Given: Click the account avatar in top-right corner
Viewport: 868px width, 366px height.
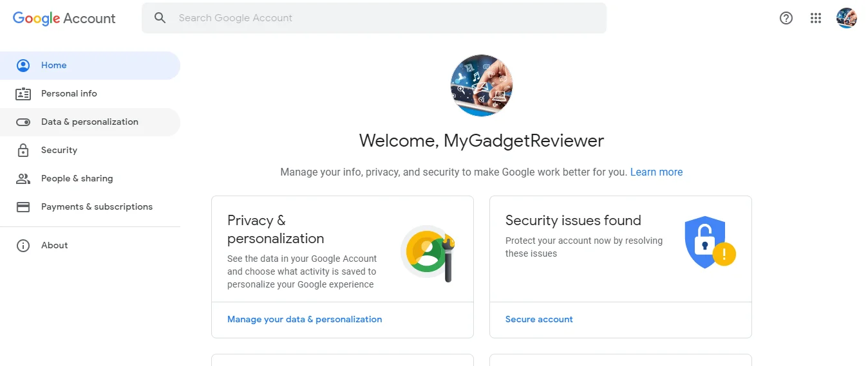Looking at the screenshot, I should (x=846, y=18).
